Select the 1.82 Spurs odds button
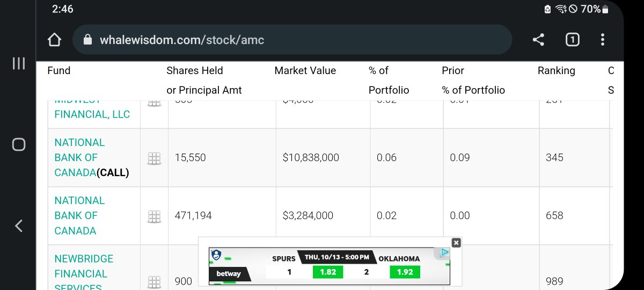Screen dimensions: 644x290 pos(328,272)
